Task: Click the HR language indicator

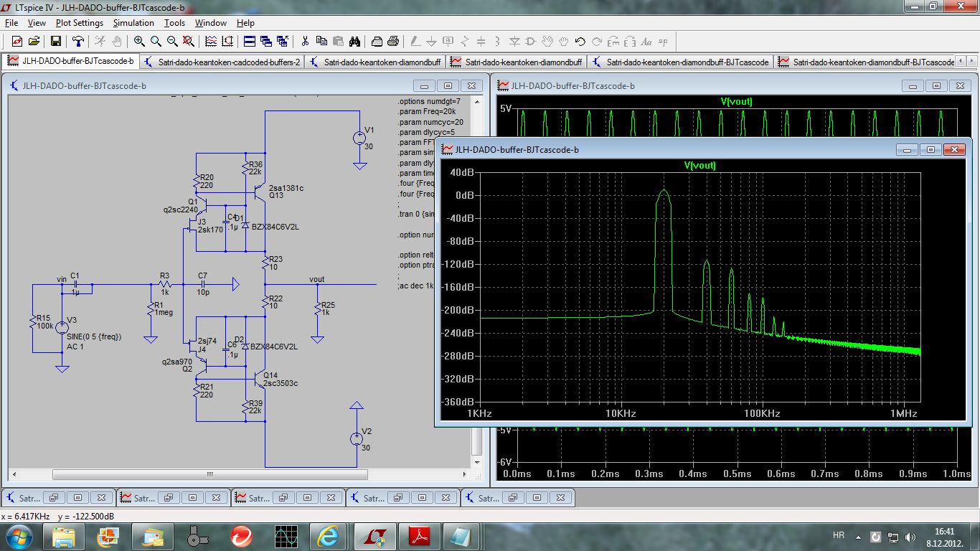Action: click(x=838, y=535)
